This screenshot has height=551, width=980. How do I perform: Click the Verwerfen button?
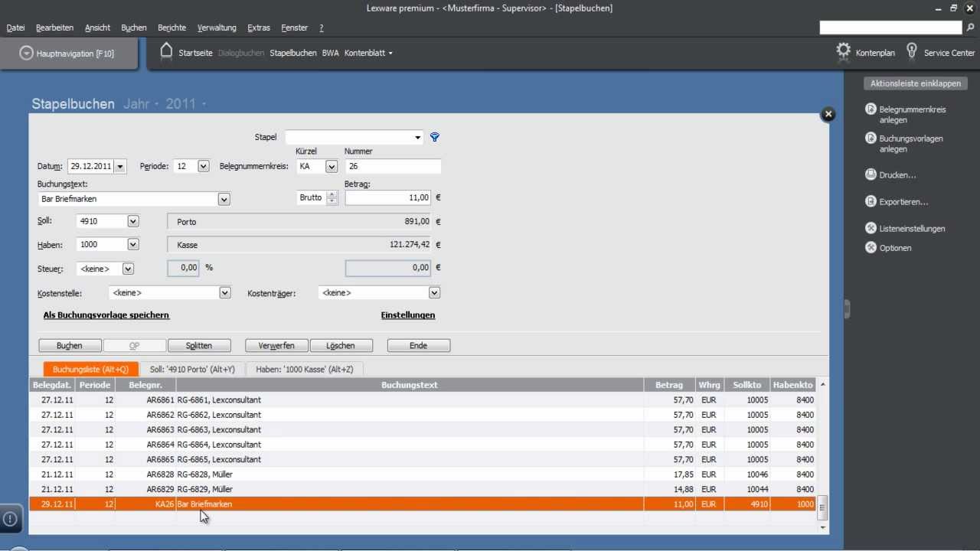pos(276,346)
